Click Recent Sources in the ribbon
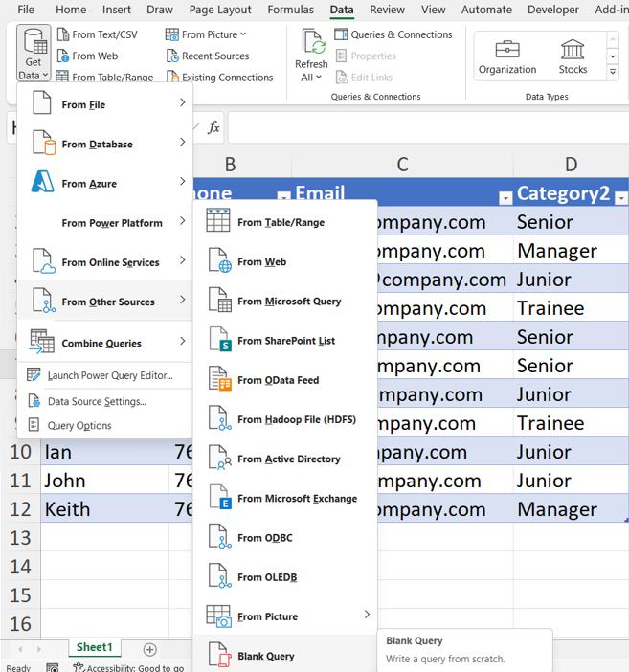 (x=208, y=56)
